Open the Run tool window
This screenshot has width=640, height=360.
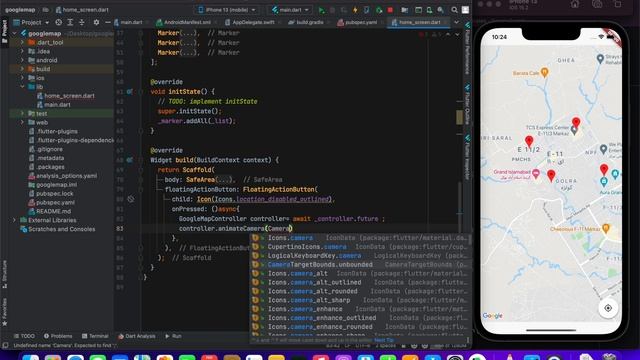point(173,336)
